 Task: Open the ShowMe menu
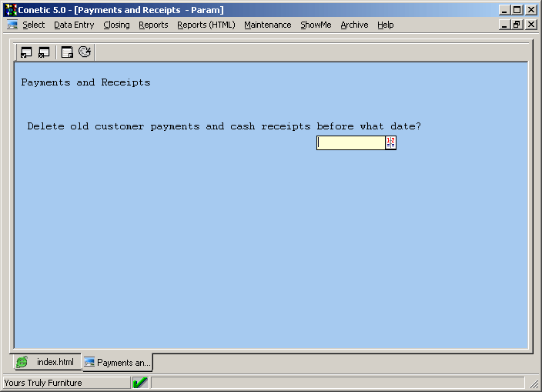coord(316,25)
